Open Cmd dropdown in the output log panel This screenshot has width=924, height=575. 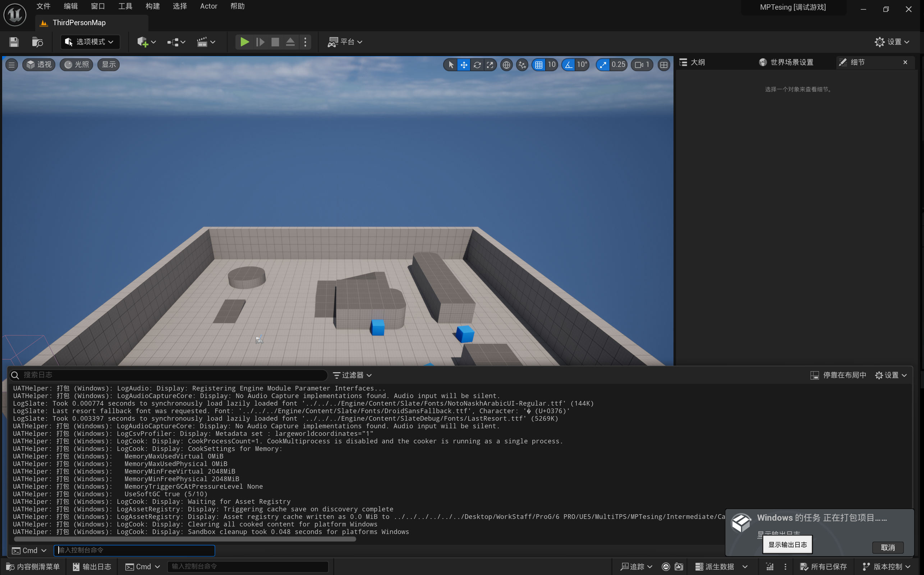[29, 550]
